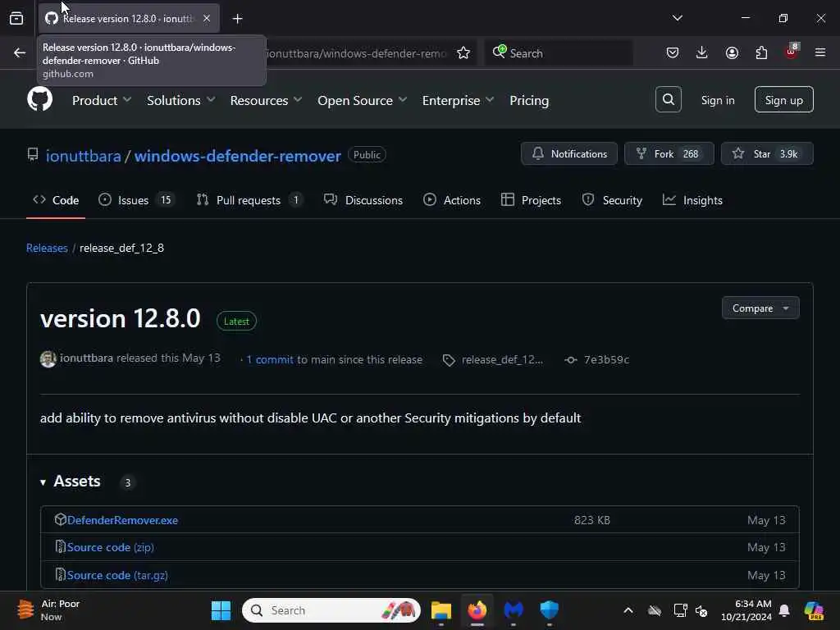840x630 pixels.
Task: Open Firefox from the taskbar
Action: (x=477, y=610)
